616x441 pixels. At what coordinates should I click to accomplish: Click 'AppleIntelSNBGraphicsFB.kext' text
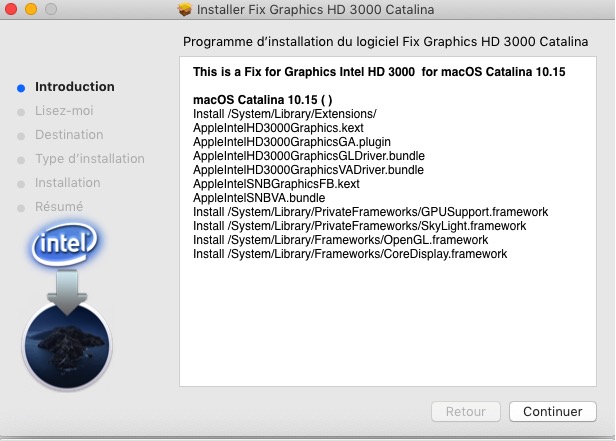(x=276, y=184)
